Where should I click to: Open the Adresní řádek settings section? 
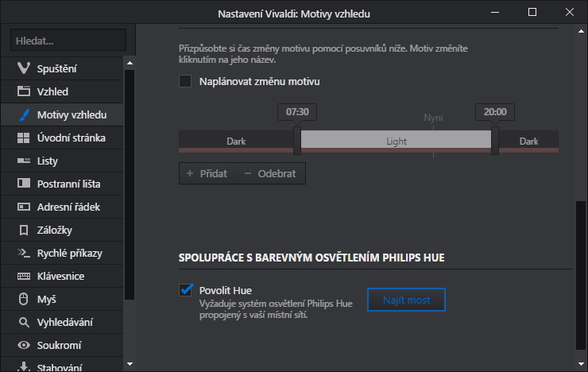[68, 207]
